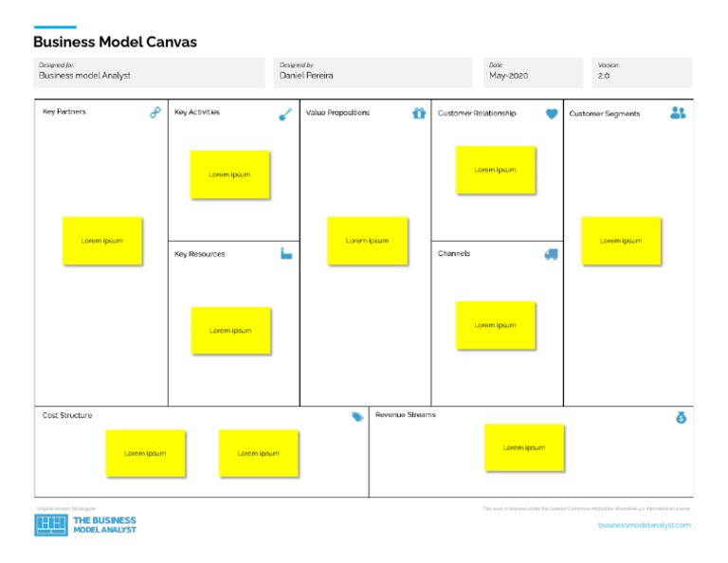Click the Customer Segments people icon

click(677, 113)
